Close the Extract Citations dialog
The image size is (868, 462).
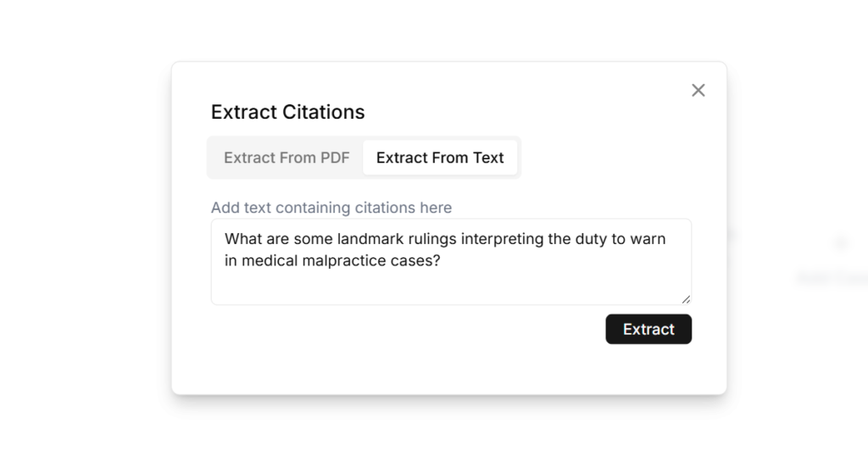click(698, 90)
